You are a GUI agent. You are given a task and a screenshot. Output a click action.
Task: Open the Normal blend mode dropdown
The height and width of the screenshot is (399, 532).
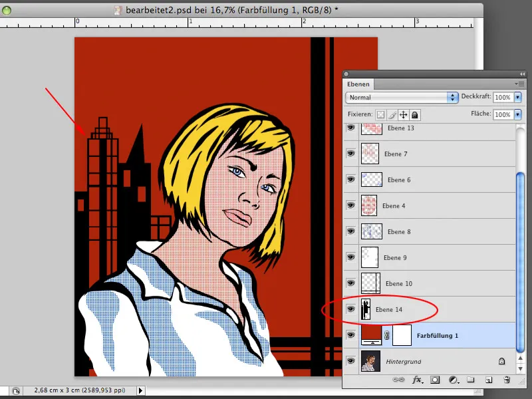[x=402, y=97]
